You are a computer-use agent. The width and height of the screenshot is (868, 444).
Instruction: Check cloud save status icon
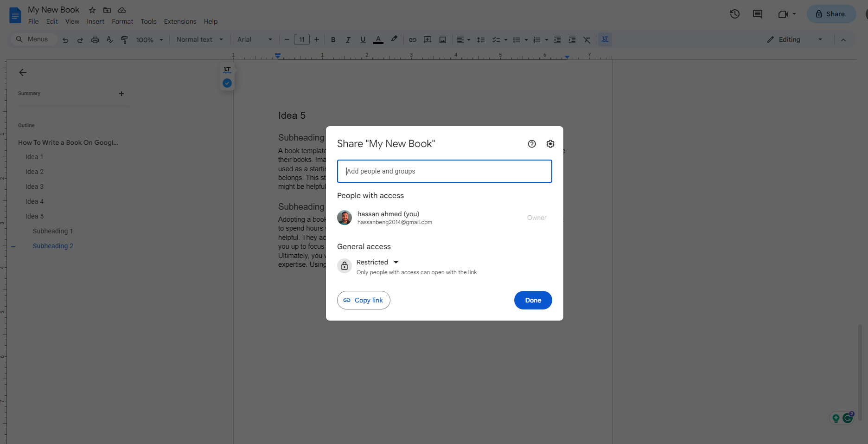click(x=122, y=10)
